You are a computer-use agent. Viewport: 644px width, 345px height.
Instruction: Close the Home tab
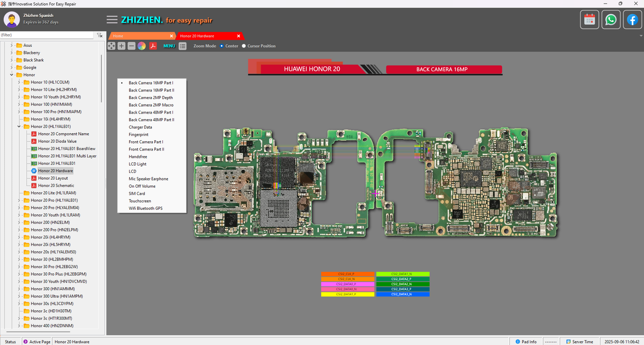tap(171, 36)
